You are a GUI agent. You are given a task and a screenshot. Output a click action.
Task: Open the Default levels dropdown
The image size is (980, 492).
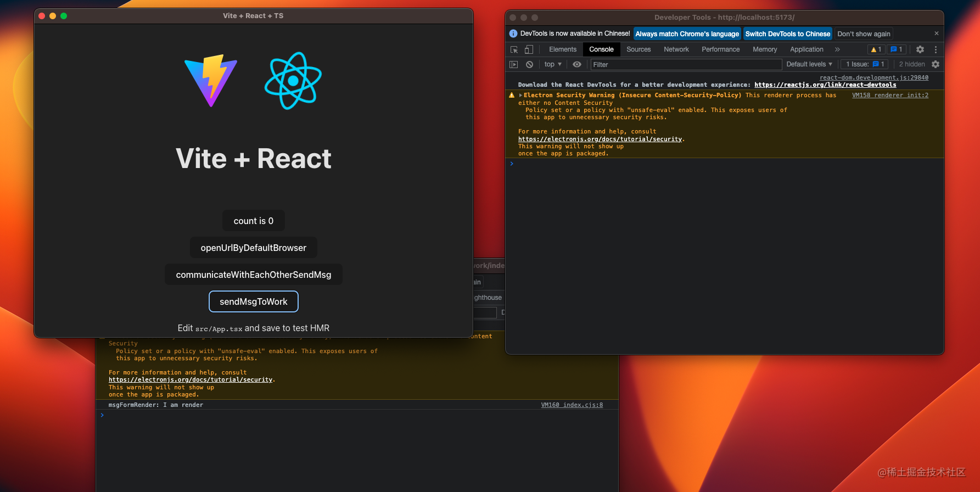(809, 64)
